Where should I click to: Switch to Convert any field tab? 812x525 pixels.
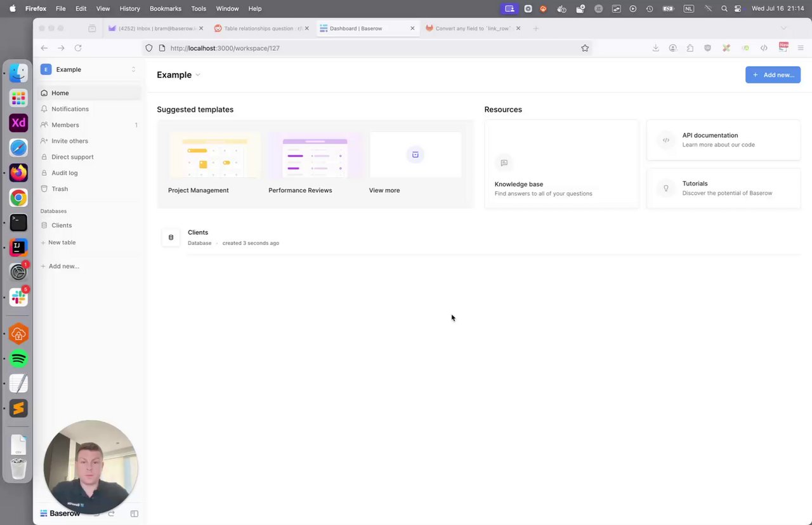(473, 28)
